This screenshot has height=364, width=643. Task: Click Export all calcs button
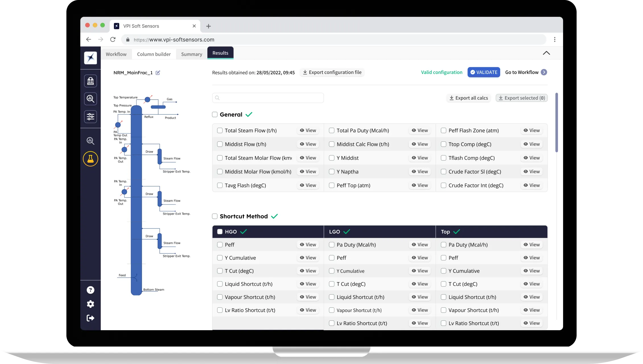tap(468, 98)
